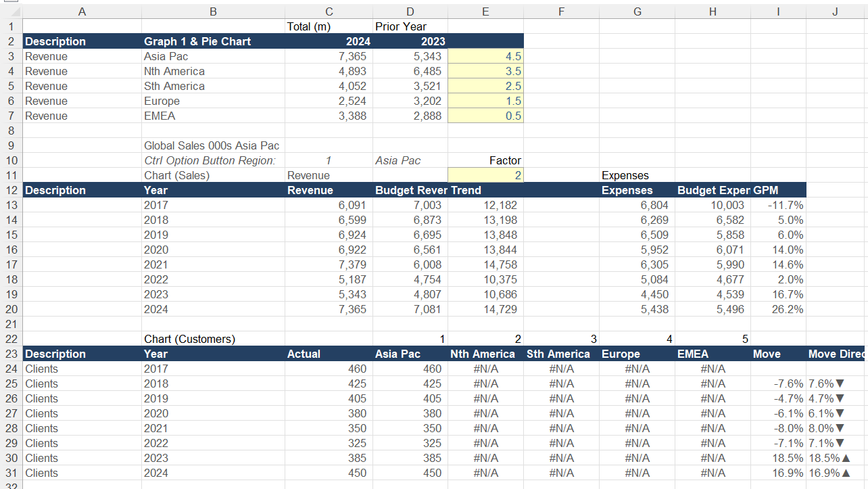Click the 'Prior Year' cell
Image resolution: width=868 pixels, height=489 pixels.
tap(410, 26)
